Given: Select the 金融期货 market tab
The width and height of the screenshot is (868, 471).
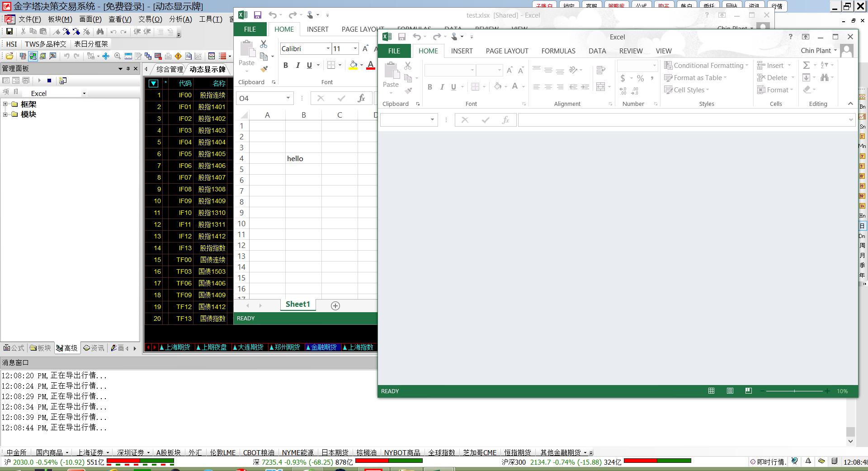Looking at the screenshot, I should tap(321, 347).
